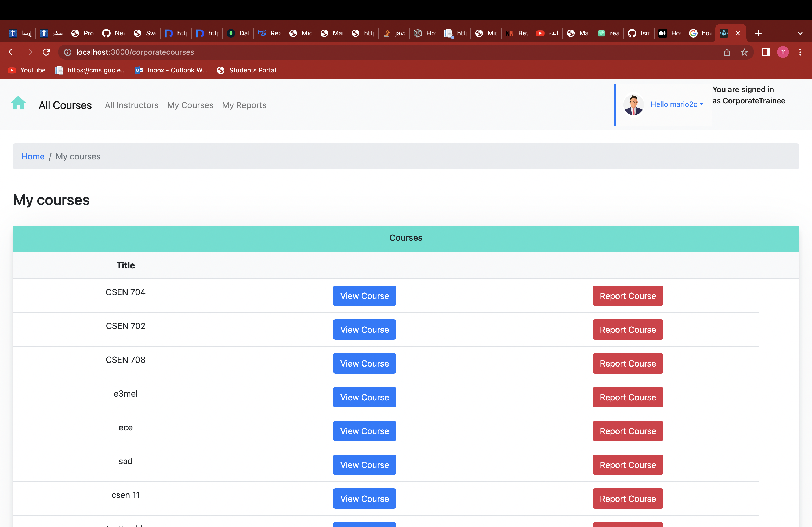812x527 pixels.
Task: Bookmark this page with the star icon
Action: tap(744, 52)
